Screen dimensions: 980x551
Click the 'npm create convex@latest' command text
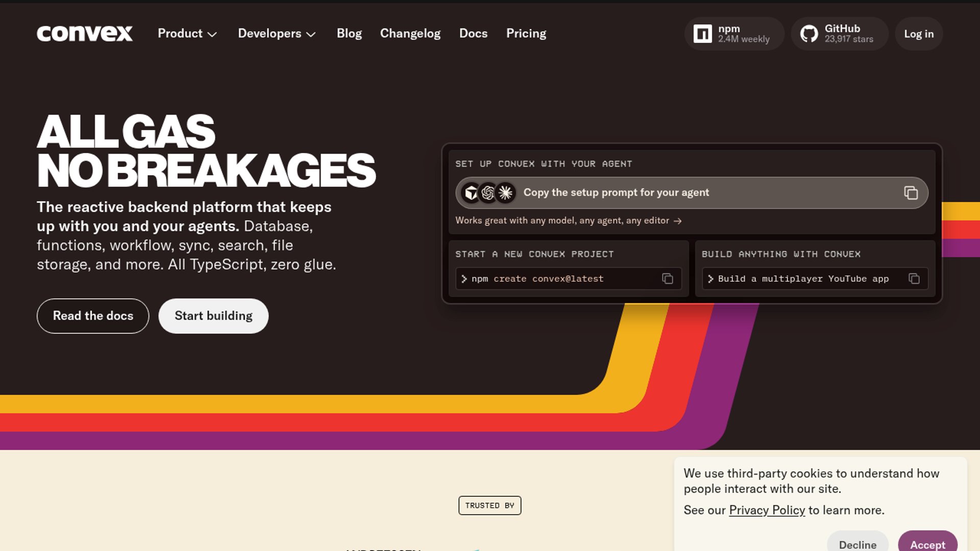pos(537,279)
